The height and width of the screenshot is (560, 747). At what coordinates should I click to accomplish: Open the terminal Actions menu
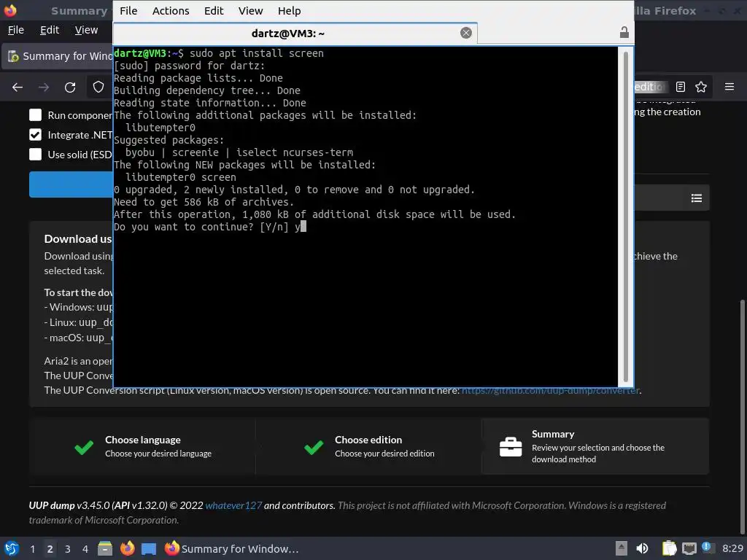[171, 10]
